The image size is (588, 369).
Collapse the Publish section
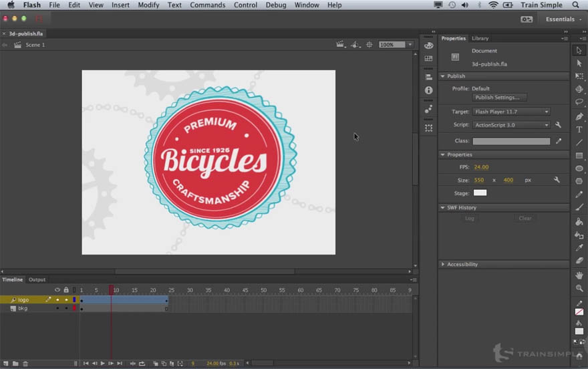point(443,76)
